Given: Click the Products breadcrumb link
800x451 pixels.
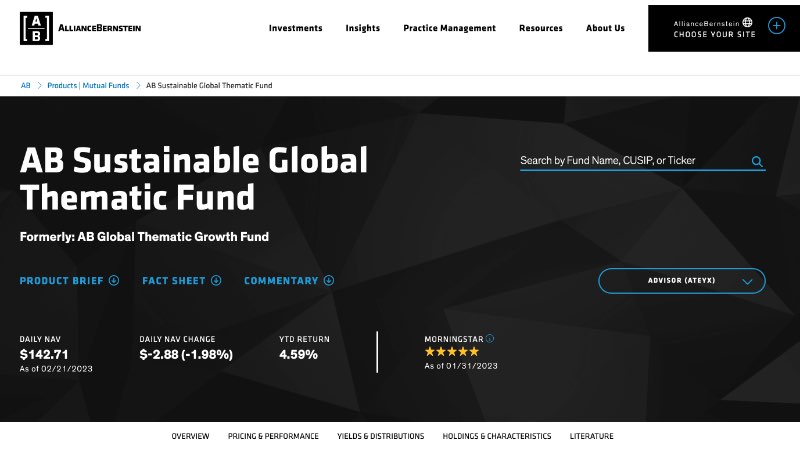Looking at the screenshot, I should click(x=62, y=85).
